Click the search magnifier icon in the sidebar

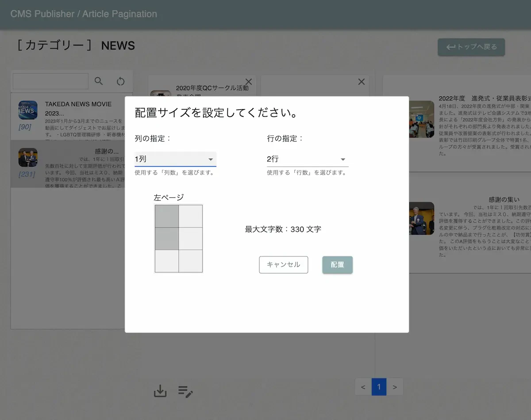(x=98, y=81)
